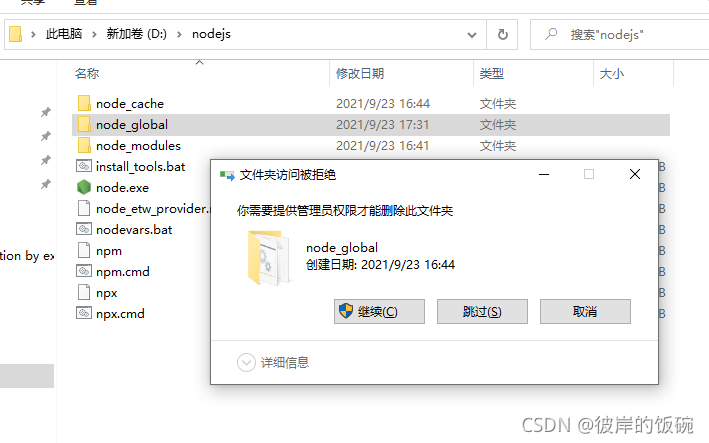709x443 pixels.
Task: Select the npm.cmd file icon
Action: pos(84,272)
